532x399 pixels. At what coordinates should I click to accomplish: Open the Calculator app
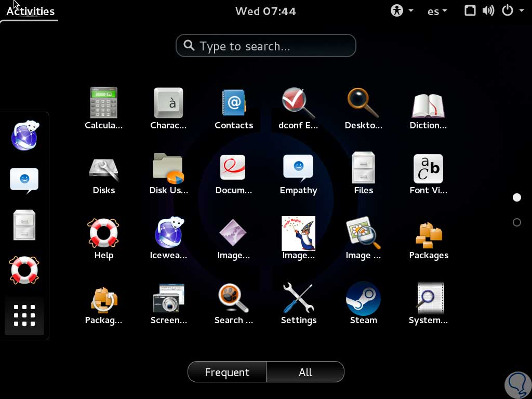103,108
